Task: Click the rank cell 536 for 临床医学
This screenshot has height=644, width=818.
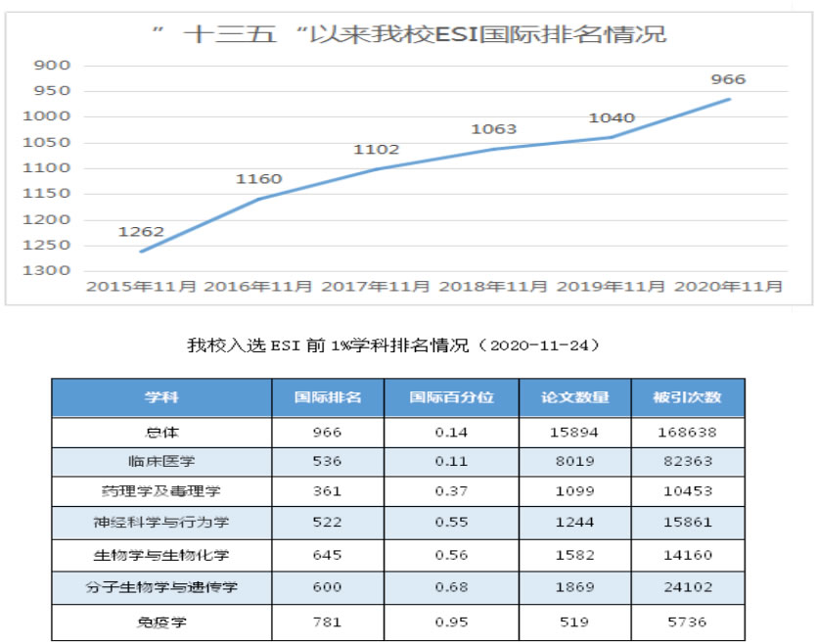Action: click(328, 461)
